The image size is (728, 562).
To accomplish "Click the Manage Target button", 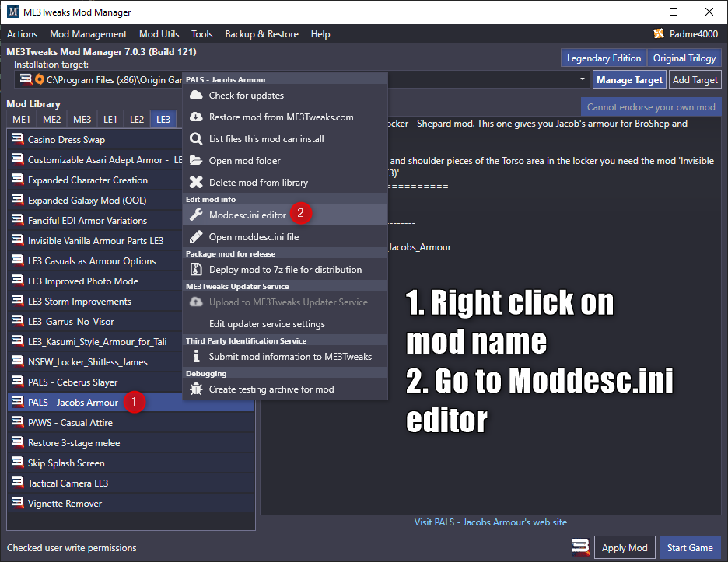I will point(629,80).
